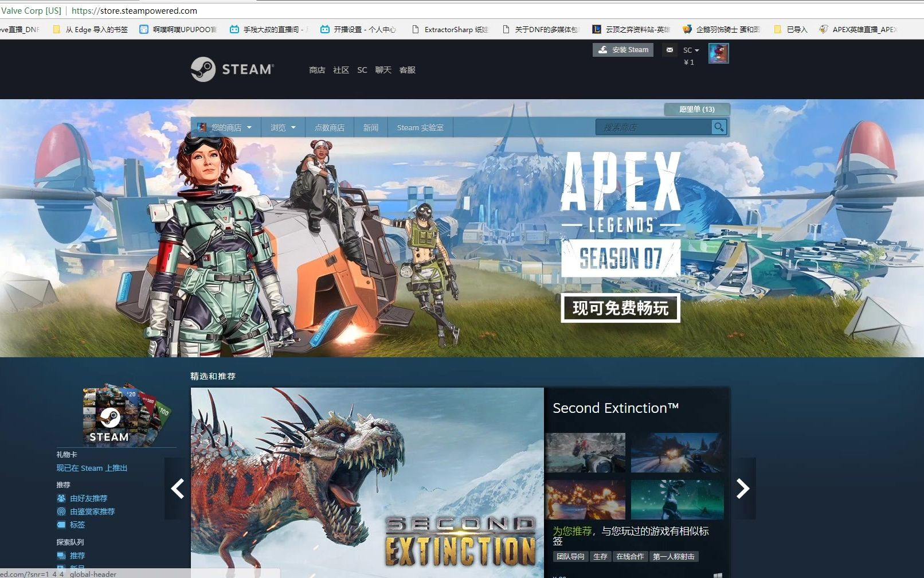The width and height of the screenshot is (924, 578).
Task: Open the 客服 support menu
Action: pos(407,70)
